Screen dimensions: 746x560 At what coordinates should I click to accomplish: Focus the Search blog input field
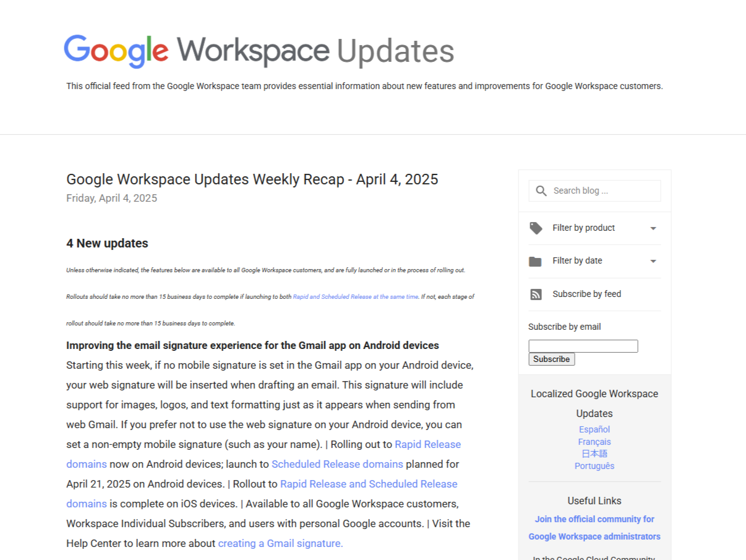(594, 191)
